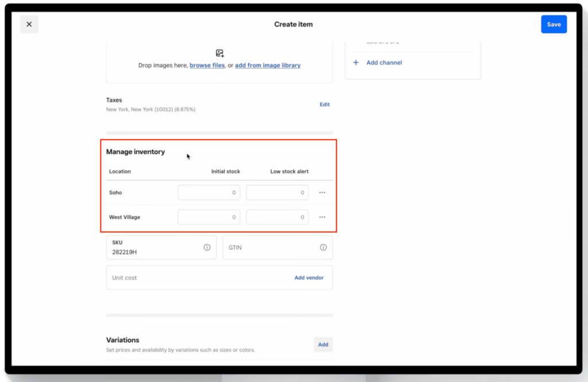
Task: Close the Create item screen
Action: pyautogui.click(x=29, y=24)
